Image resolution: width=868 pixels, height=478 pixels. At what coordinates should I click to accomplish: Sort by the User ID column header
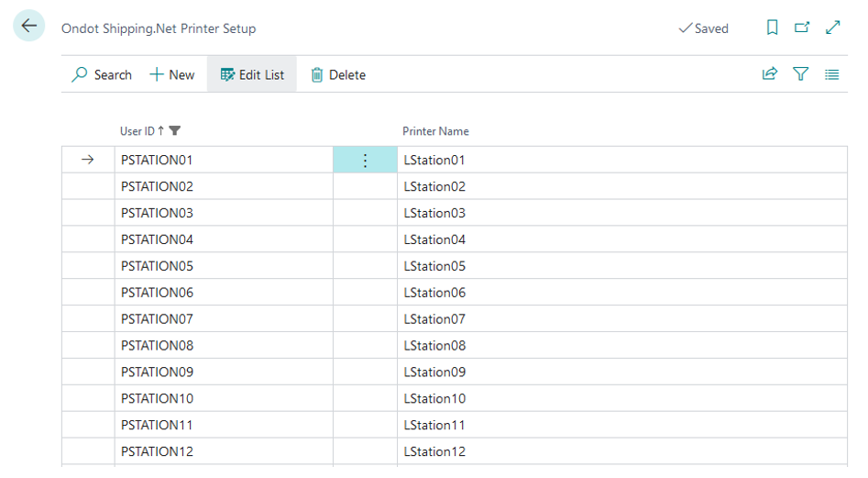[x=137, y=131]
